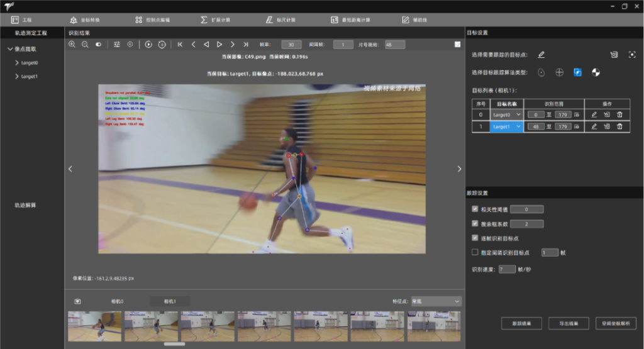
Task: Click the camera icon above thumbnails
Action: point(77,301)
